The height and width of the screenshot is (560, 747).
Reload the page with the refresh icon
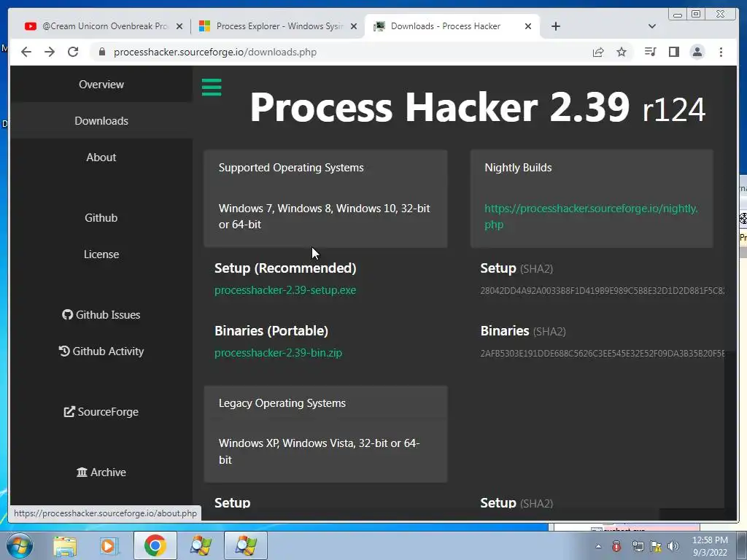[73, 52]
